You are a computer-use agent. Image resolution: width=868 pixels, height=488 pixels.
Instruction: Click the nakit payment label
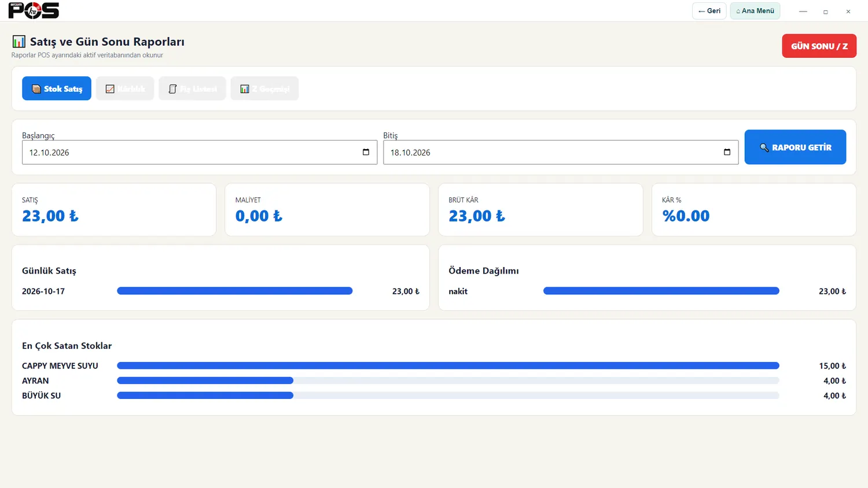(x=458, y=291)
